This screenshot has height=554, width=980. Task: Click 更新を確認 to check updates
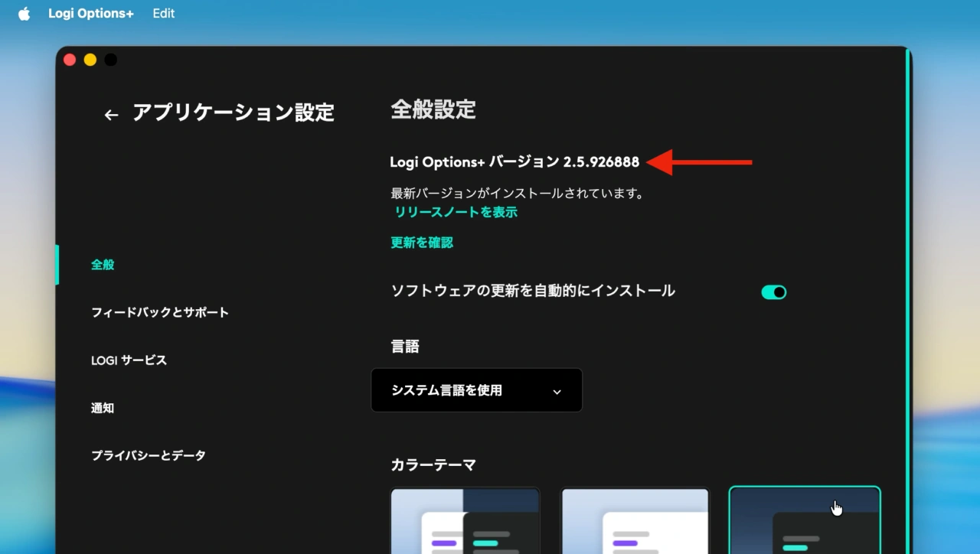pyautogui.click(x=422, y=243)
